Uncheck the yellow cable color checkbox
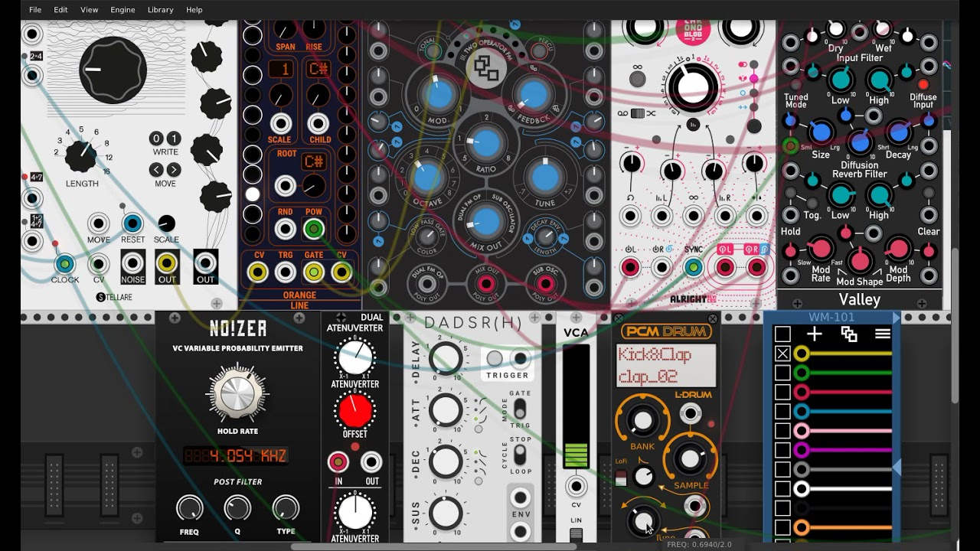The height and width of the screenshot is (551, 980). tap(782, 354)
